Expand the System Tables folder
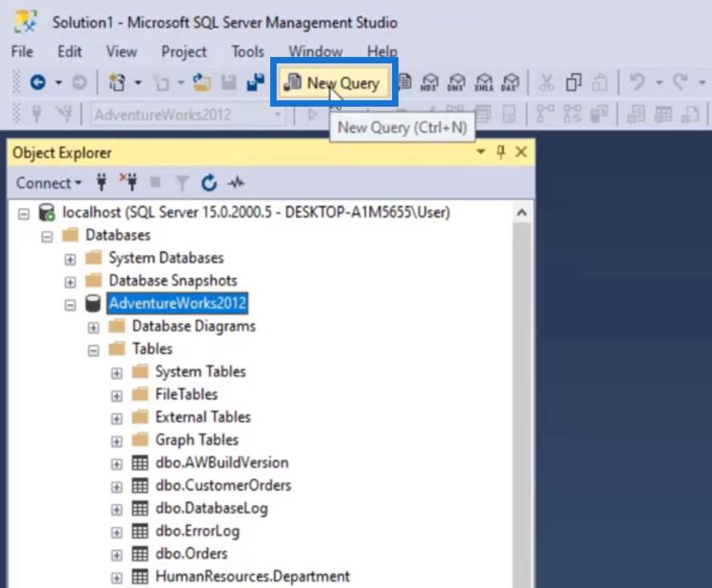712x588 pixels. [116, 373]
